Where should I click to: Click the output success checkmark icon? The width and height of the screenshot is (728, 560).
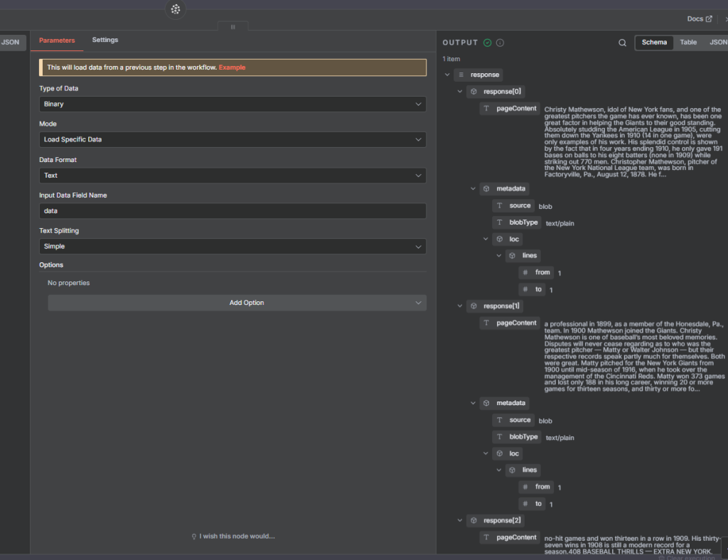coord(487,43)
